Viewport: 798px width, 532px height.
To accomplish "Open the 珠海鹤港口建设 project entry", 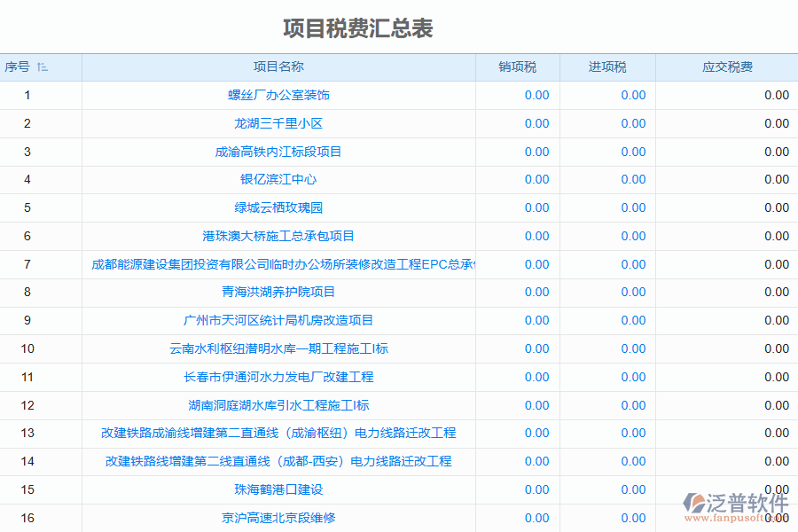I will [x=278, y=489].
